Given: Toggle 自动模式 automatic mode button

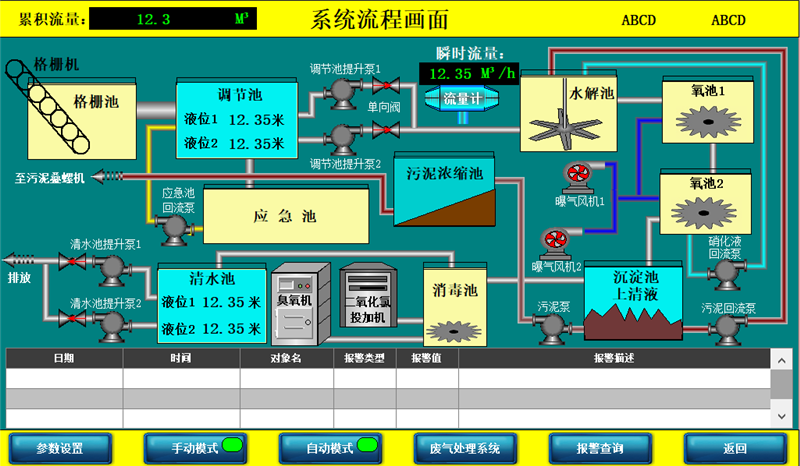Looking at the screenshot, I should point(329,448).
